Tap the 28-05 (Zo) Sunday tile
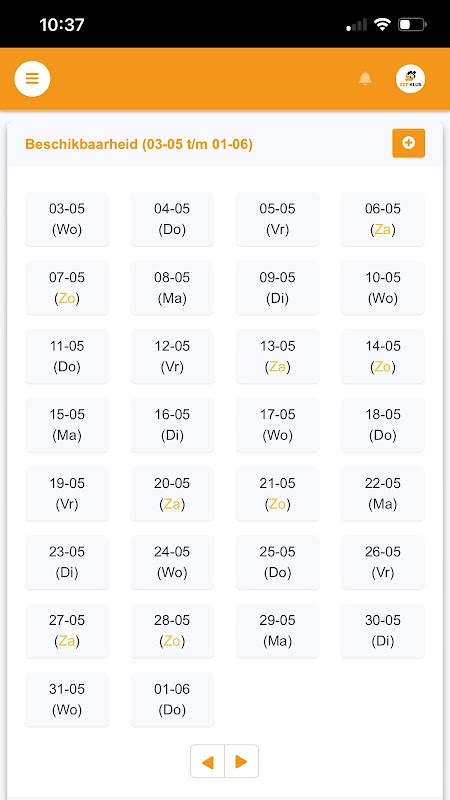 (x=172, y=631)
